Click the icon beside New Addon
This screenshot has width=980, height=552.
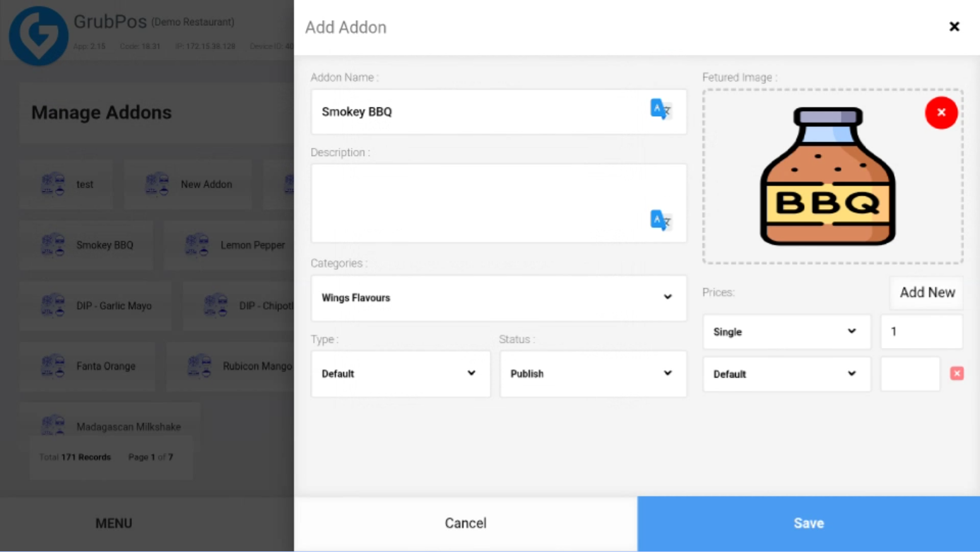[157, 184]
